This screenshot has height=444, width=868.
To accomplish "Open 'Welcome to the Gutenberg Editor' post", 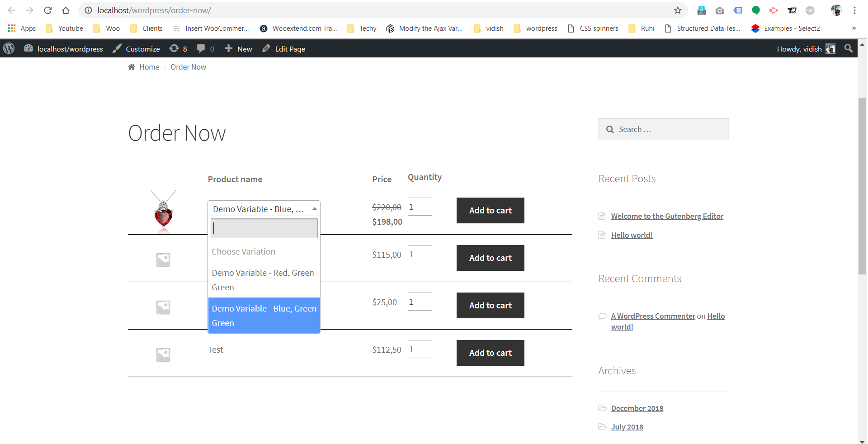I will pos(667,216).
